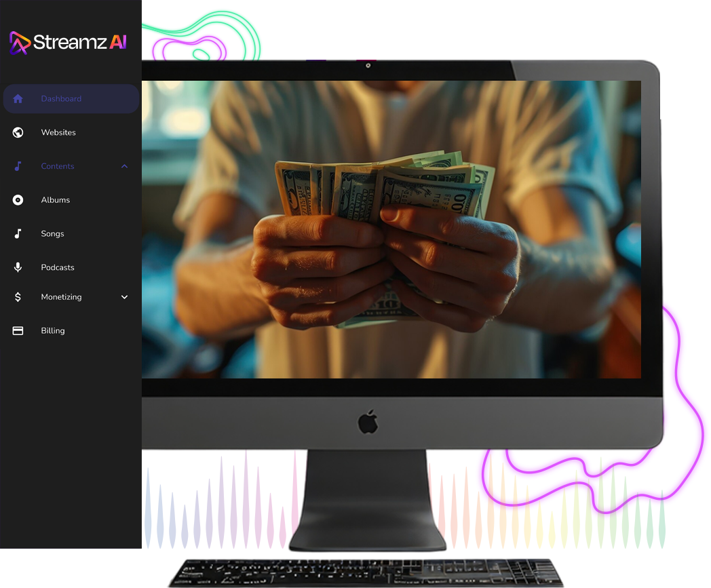Click the home icon beside Dashboard
Image resolution: width=711 pixels, height=588 pixels.
(x=18, y=99)
